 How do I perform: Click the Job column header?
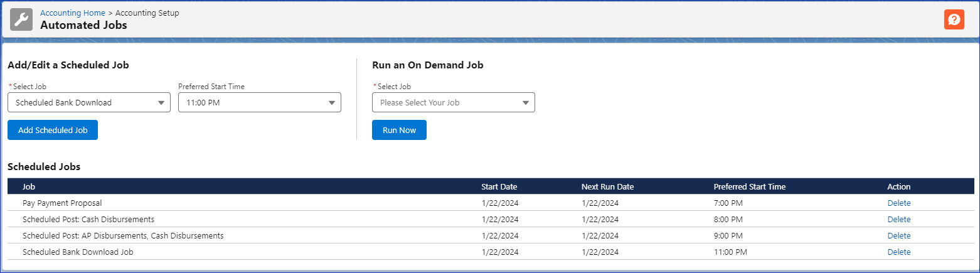[29, 186]
